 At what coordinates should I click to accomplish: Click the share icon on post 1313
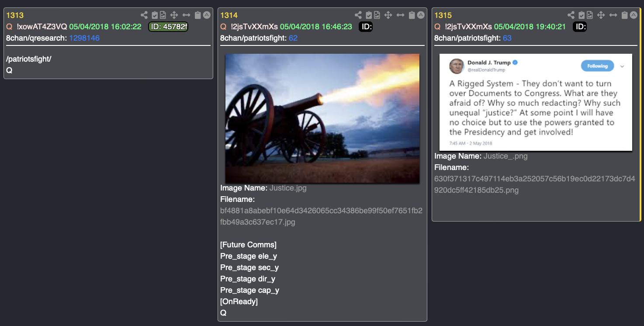point(144,15)
